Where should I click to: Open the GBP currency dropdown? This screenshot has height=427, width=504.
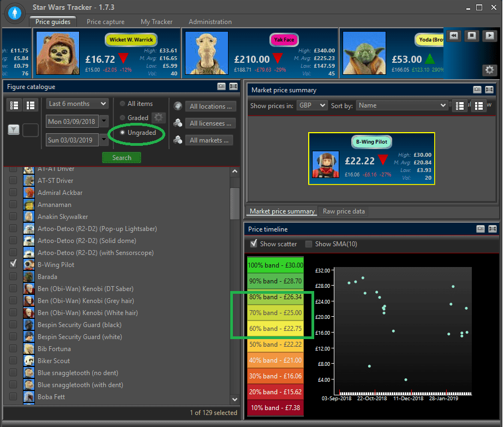coord(311,105)
